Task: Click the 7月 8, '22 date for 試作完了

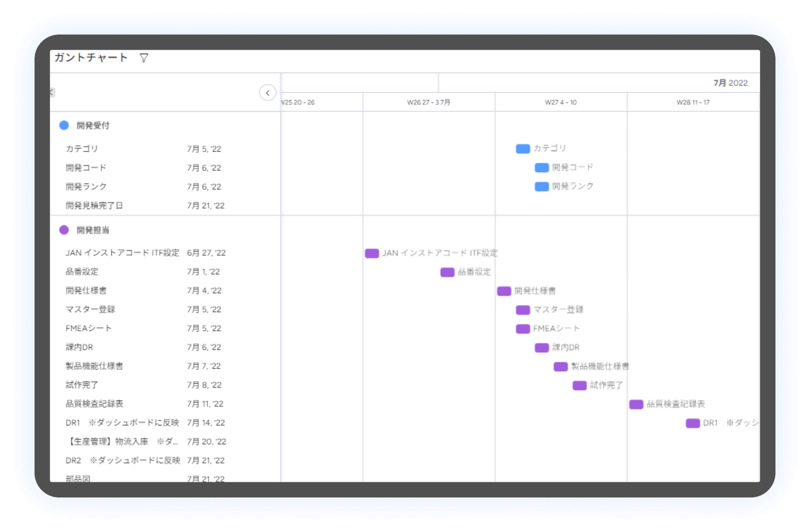Action: [x=204, y=385]
